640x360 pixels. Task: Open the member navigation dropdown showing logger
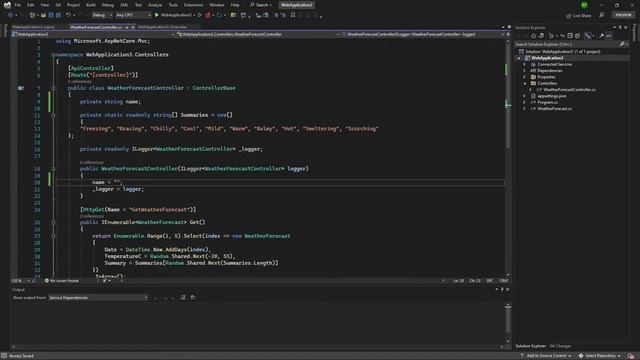coord(423,34)
